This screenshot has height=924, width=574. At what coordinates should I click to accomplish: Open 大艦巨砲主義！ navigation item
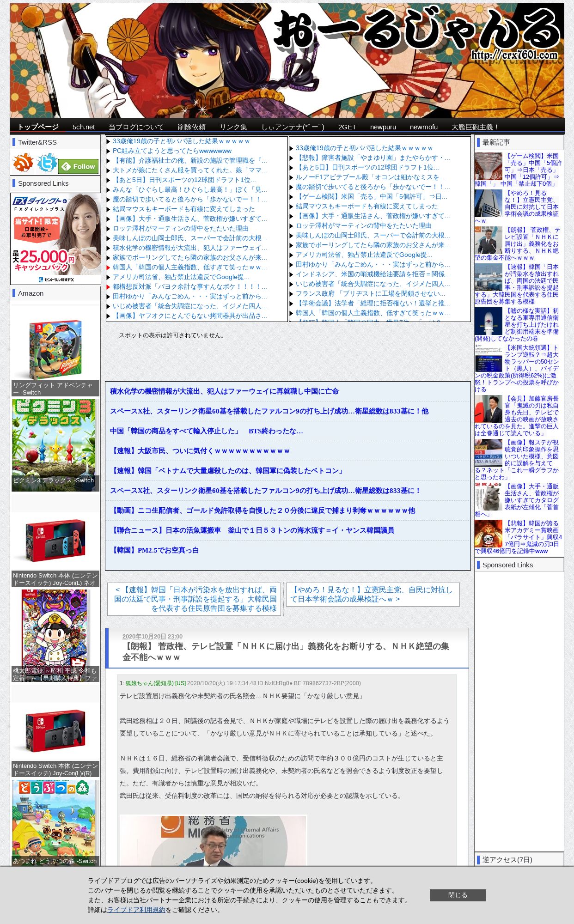(476, 127)
